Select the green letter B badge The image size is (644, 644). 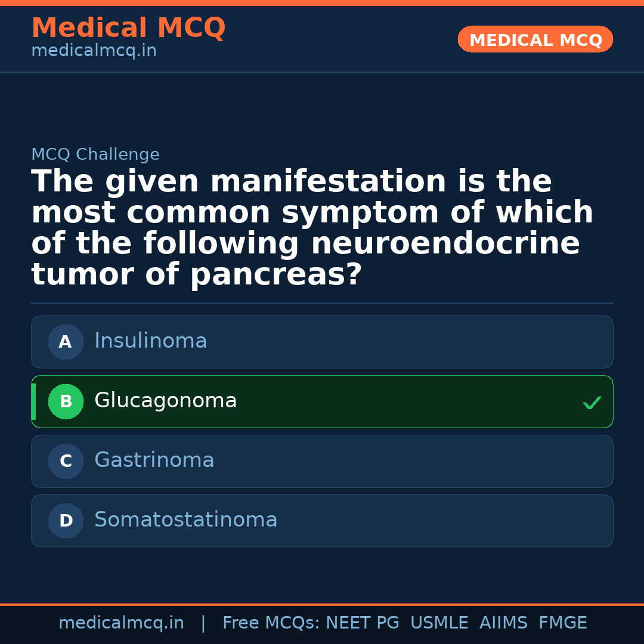pyautogui.click(x=66, y=402)
